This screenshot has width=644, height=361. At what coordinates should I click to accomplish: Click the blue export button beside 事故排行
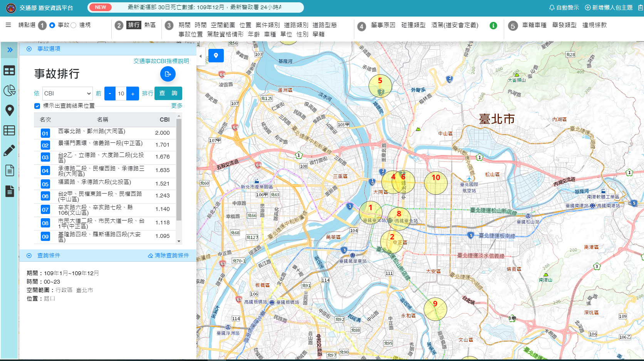click(x=168, y=74)
